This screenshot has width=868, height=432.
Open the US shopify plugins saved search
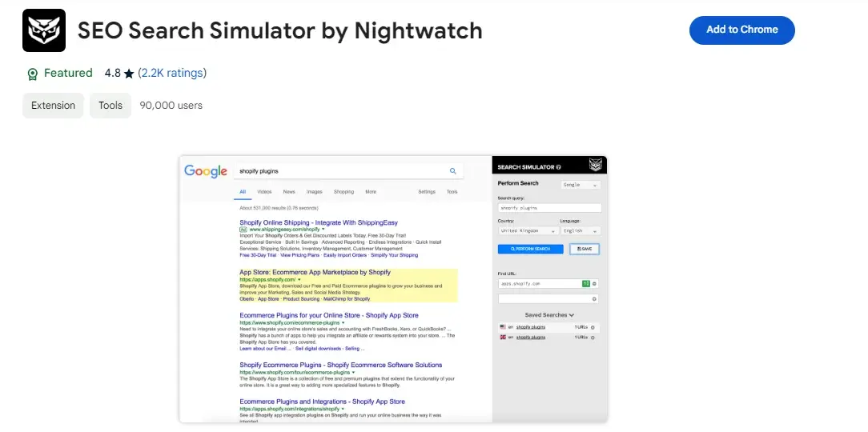point(530,327)
